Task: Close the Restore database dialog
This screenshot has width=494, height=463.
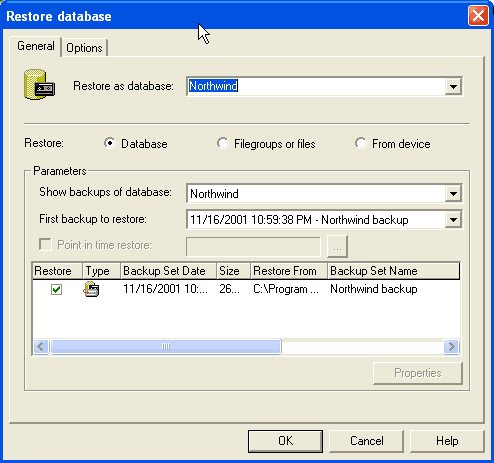Action: [478, 15]
